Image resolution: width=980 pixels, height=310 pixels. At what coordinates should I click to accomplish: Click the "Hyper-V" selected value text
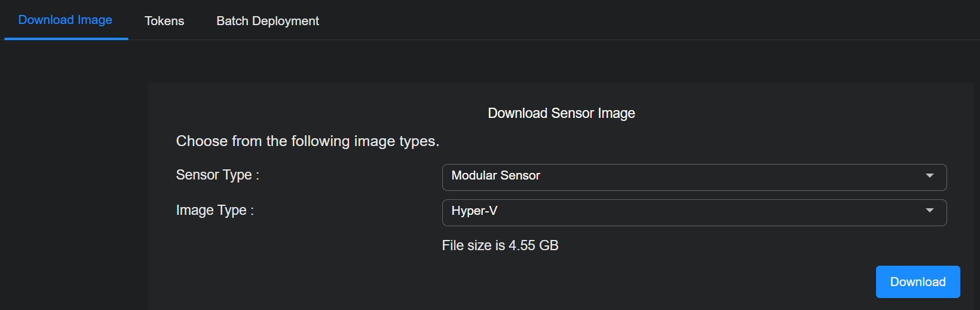474,211
